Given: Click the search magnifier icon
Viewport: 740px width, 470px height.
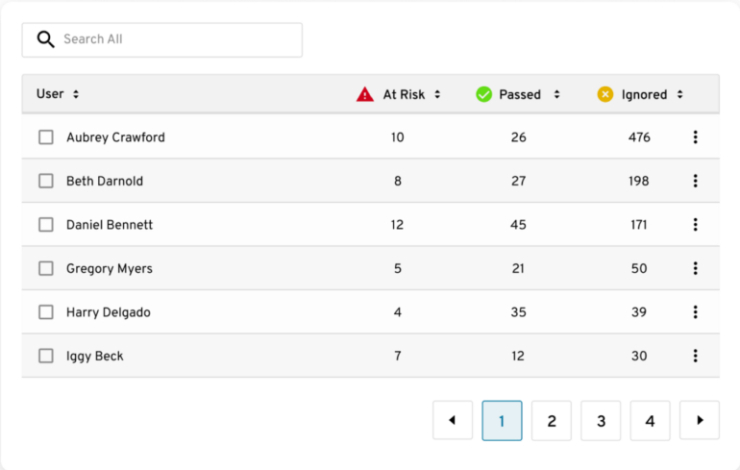Looking at the screenshot, I should tap(44, 40).
